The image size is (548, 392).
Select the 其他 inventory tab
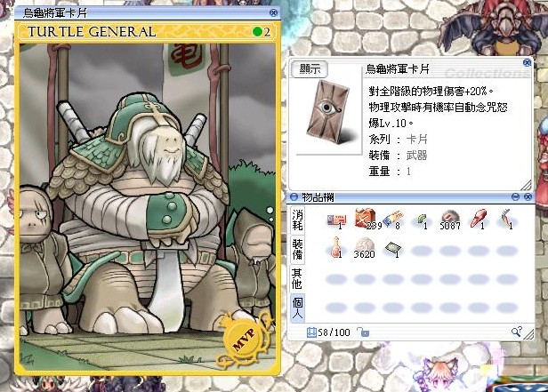click(x=297, y=279)
